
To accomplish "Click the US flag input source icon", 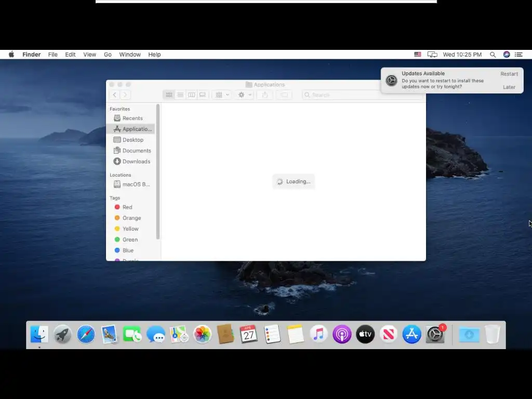I will [418, 54].
